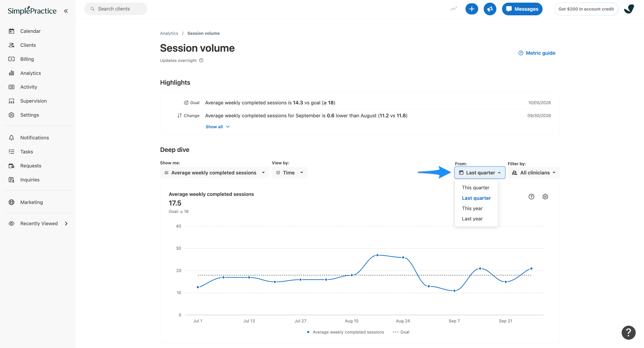
Task: Choose Last year option
Action: click(472, 219)
